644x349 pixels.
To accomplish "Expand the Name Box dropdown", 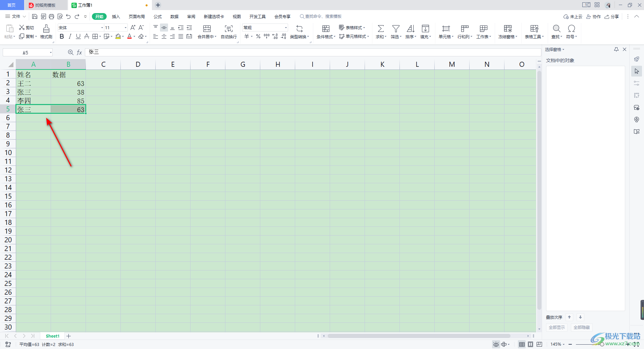I will (x=51, y=52).
